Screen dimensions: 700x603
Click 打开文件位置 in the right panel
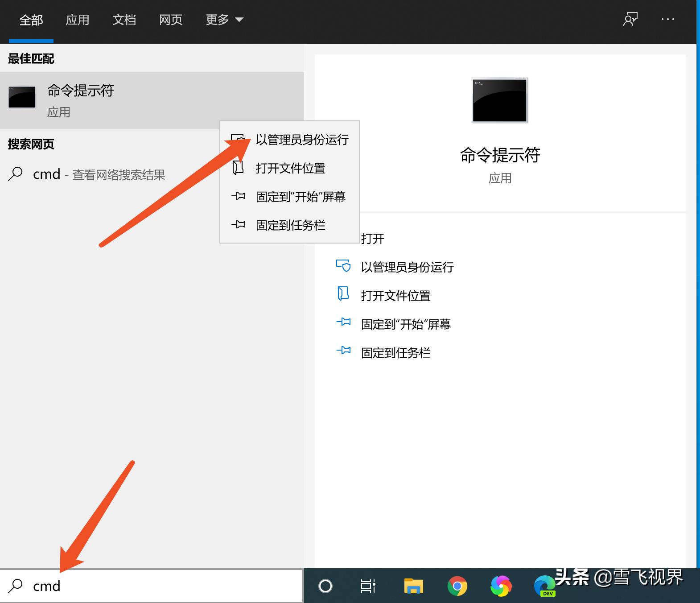click(396, 296)
